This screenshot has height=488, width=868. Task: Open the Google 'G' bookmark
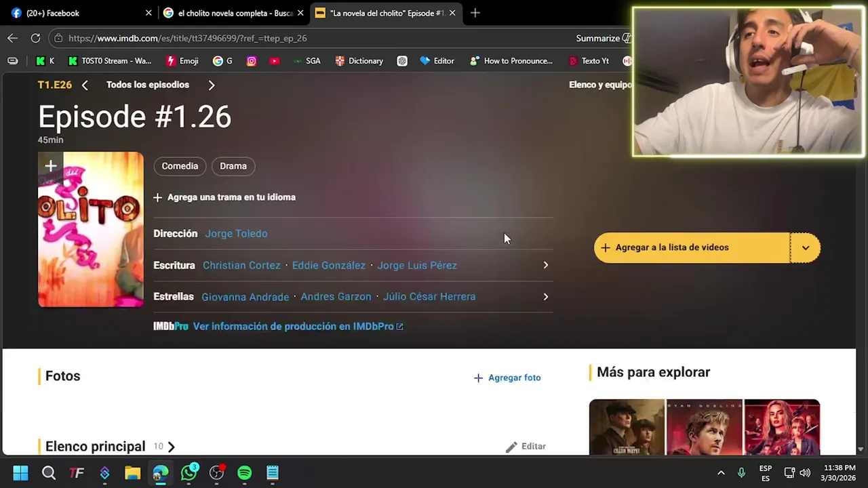222,61
